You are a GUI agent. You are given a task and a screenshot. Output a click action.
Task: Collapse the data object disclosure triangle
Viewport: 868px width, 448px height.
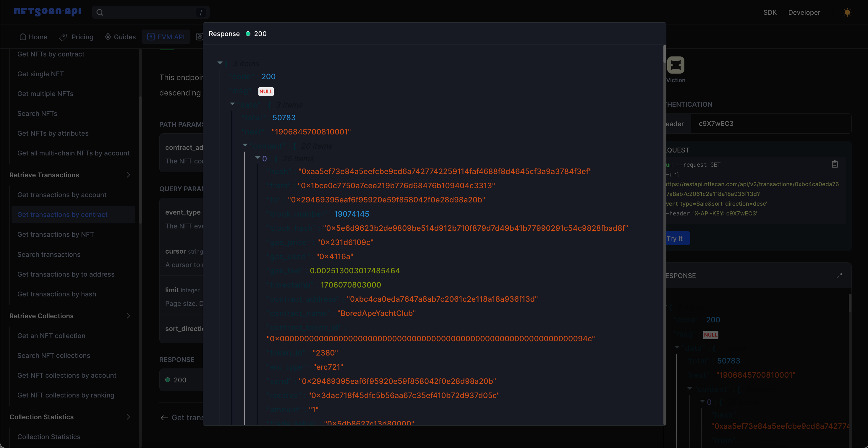coord(232,104)
